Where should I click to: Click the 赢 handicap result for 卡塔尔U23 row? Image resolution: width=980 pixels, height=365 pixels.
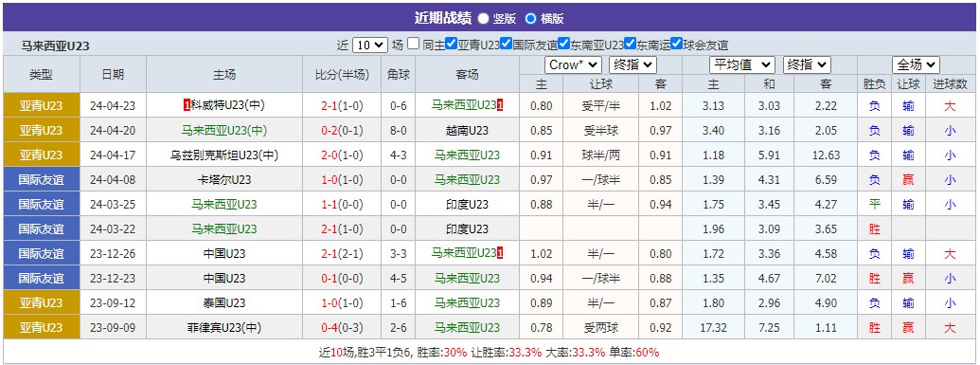(x=907, y=180)
